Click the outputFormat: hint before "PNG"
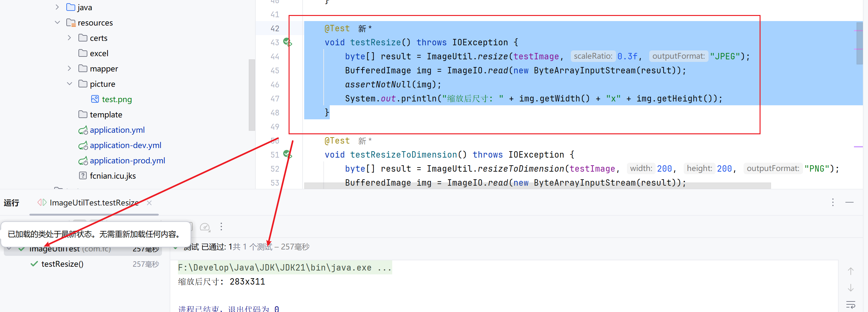Viewport: 868px width, 312px height. tap(773, 168)
